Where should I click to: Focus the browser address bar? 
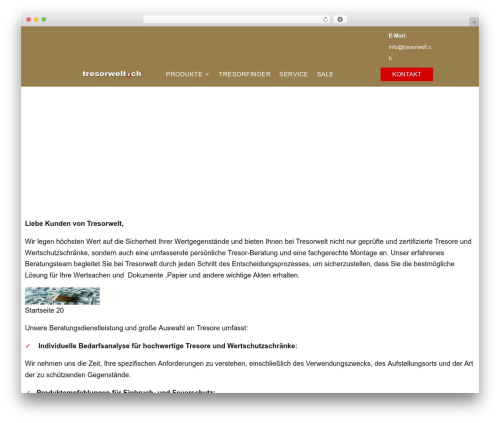[x=236, y=20]
